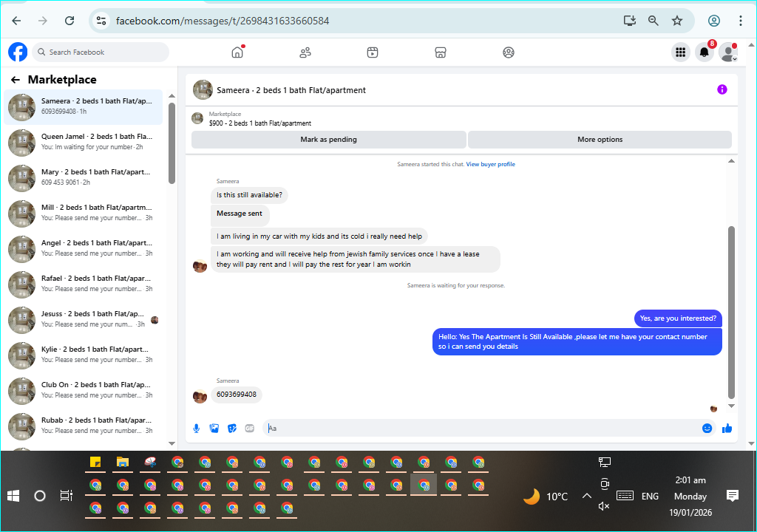757x532 pixels.
Task: Click the chat messages scrollbar thumb
Action: [731, 313]
